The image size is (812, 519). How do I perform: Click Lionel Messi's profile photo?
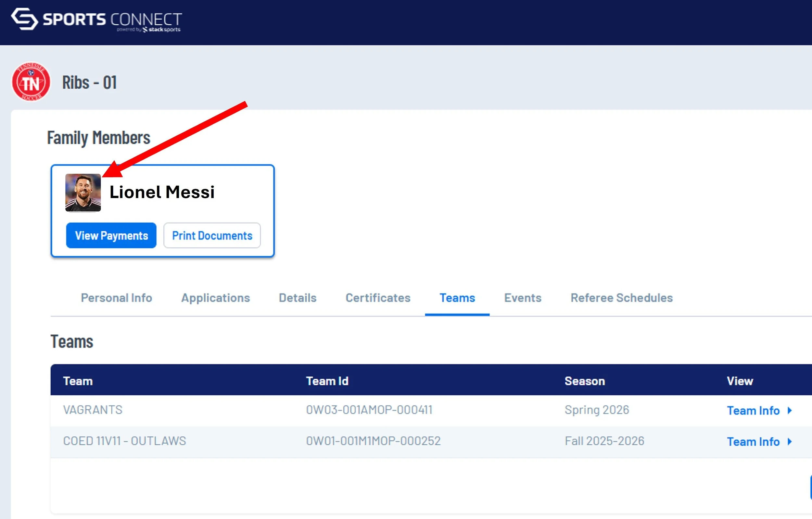(83, 193)
